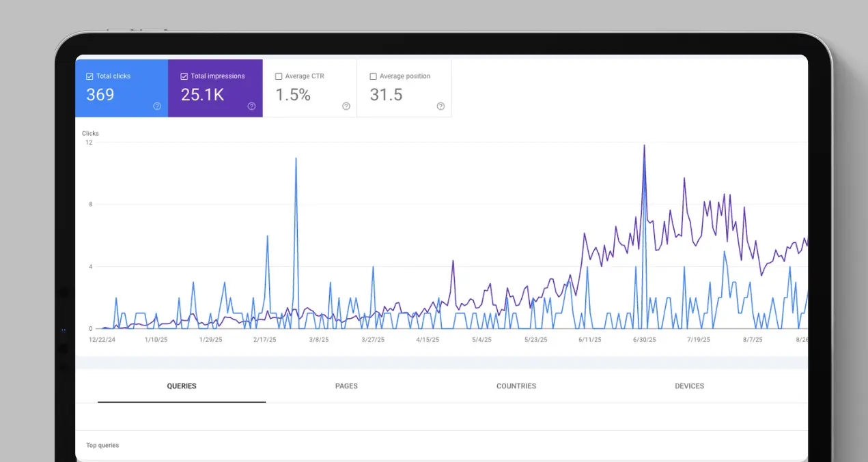Click the Top queries table header
This screenshot has height=462, width=868.
coord(102,445)
